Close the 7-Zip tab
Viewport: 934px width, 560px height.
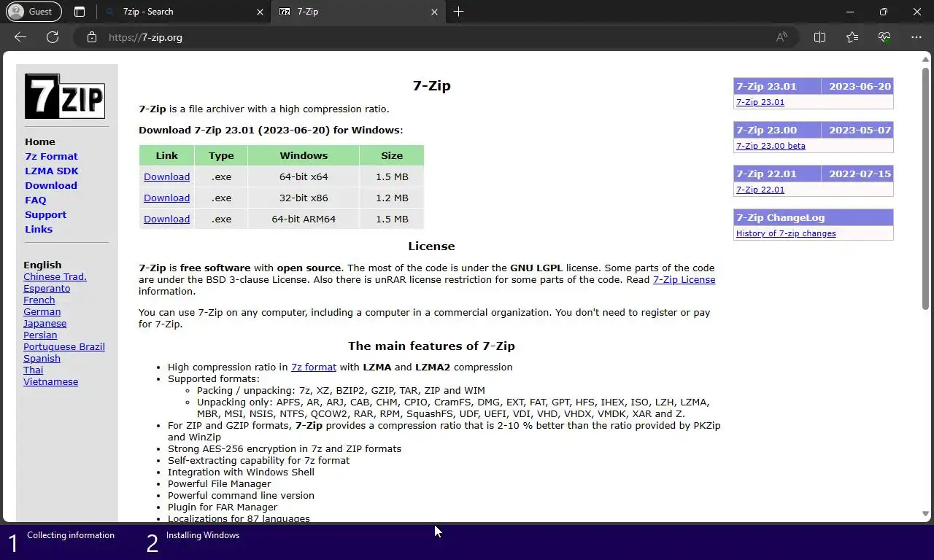point(435,12)
